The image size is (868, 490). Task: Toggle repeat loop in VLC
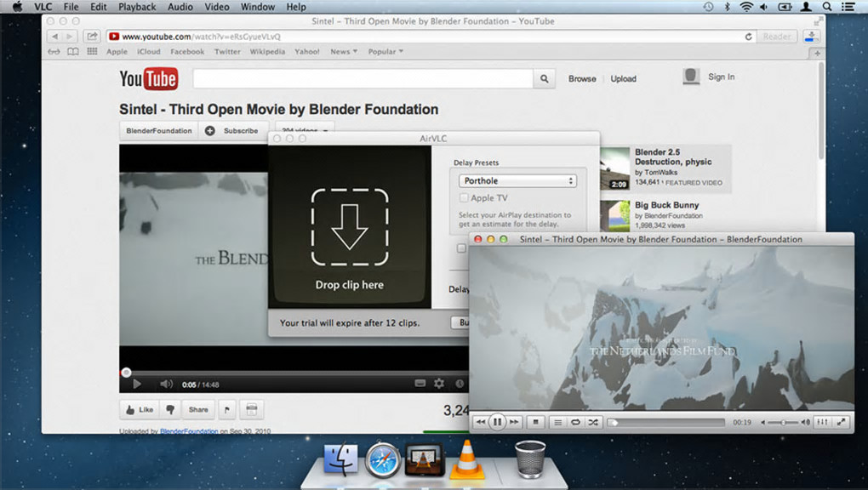(x=576, y=422)
